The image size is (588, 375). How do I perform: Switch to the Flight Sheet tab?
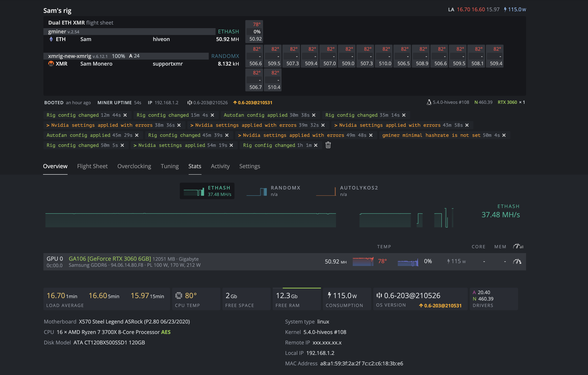[x=92, y=166]
